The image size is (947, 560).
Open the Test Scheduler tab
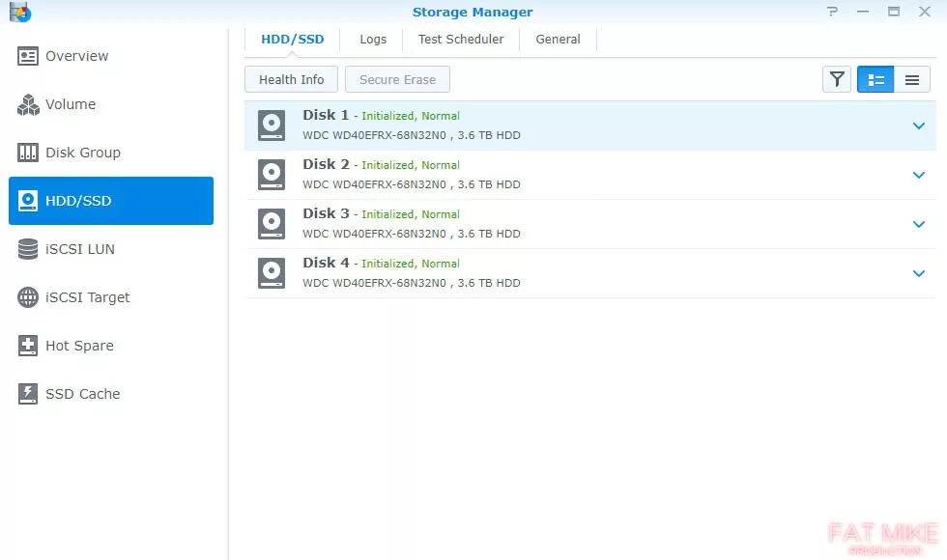click(x=461, y=40)
